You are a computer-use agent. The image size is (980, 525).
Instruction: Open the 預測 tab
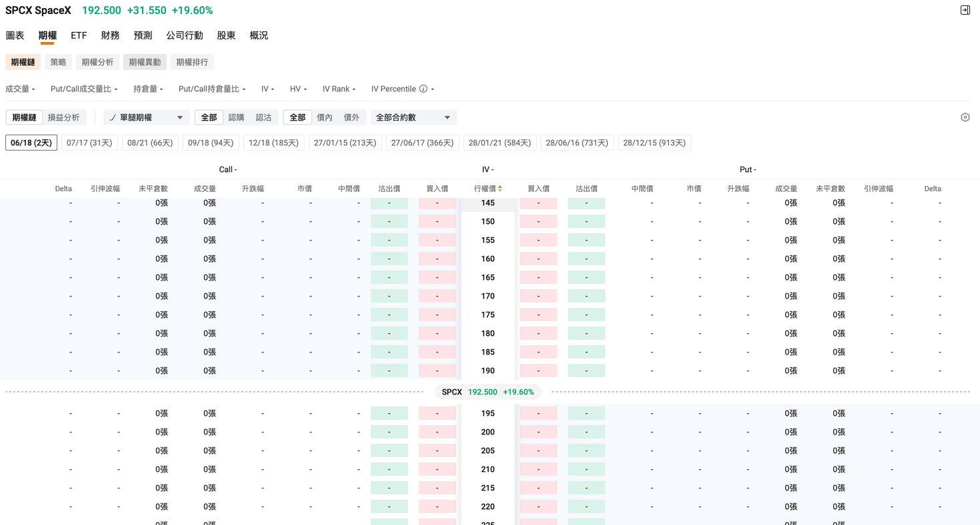pyautogui.click(x=143, y=35)
